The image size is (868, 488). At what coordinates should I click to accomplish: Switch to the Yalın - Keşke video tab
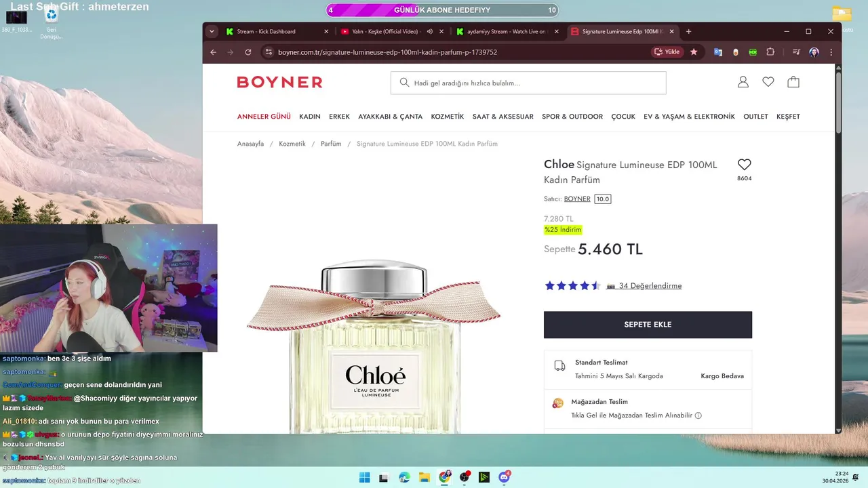pos(391,31)
